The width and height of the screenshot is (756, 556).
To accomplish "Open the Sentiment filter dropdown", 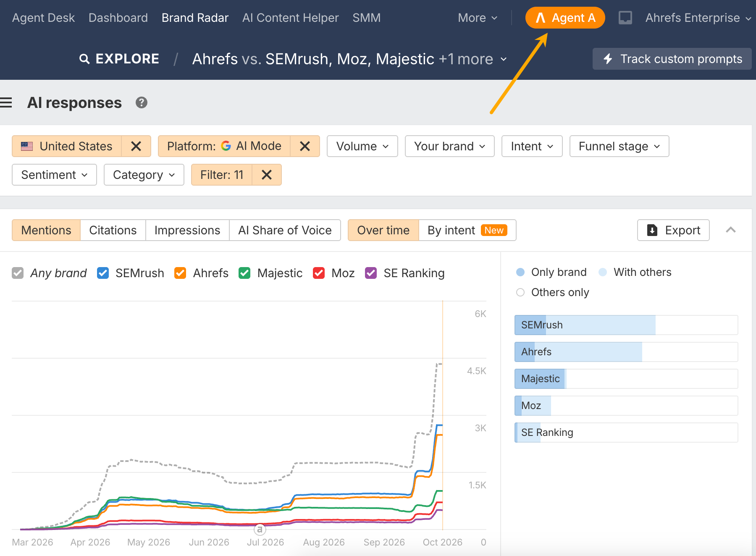I will (x=55, y=175).
